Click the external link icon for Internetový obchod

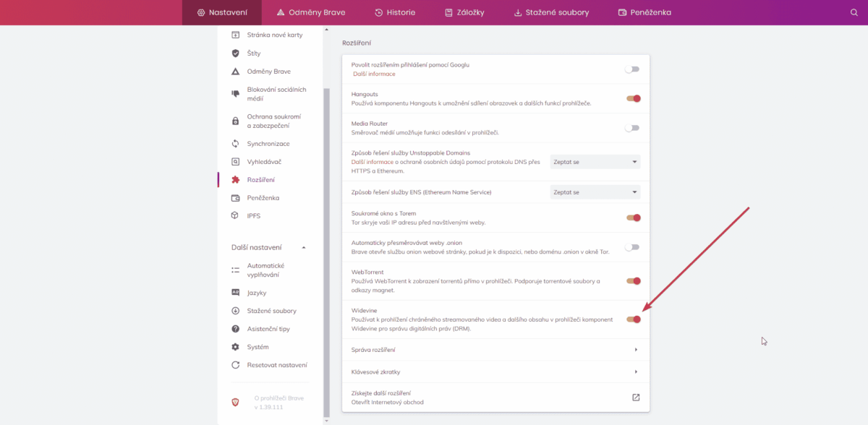[636, 397]
